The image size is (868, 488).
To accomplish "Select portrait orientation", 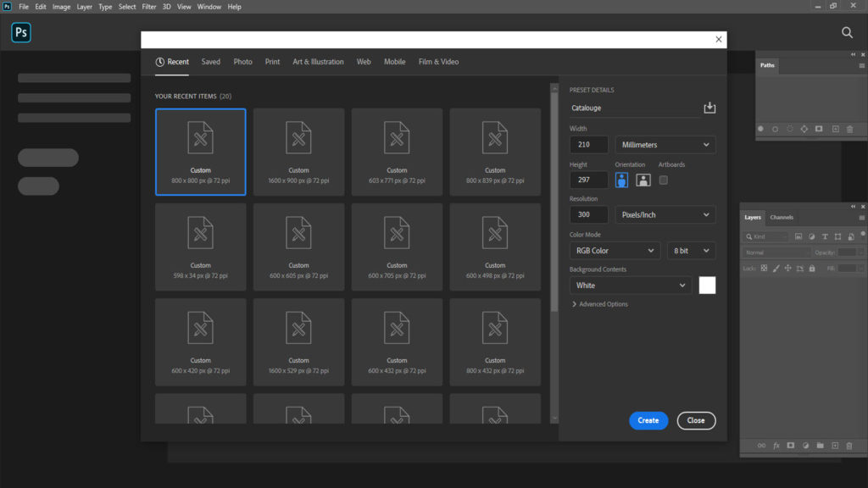I will 621,180.
